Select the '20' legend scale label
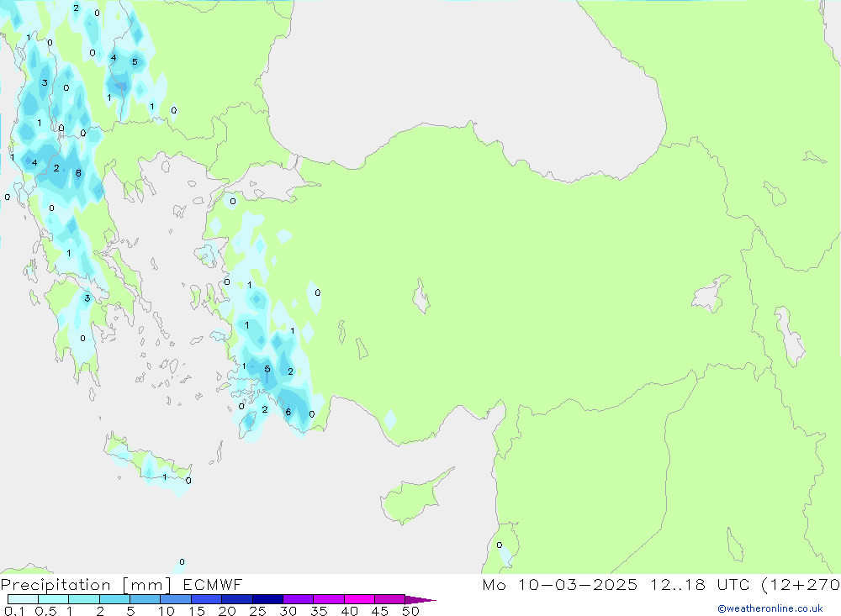The height and width of the screenshot is (616, 841). point(227,611)
